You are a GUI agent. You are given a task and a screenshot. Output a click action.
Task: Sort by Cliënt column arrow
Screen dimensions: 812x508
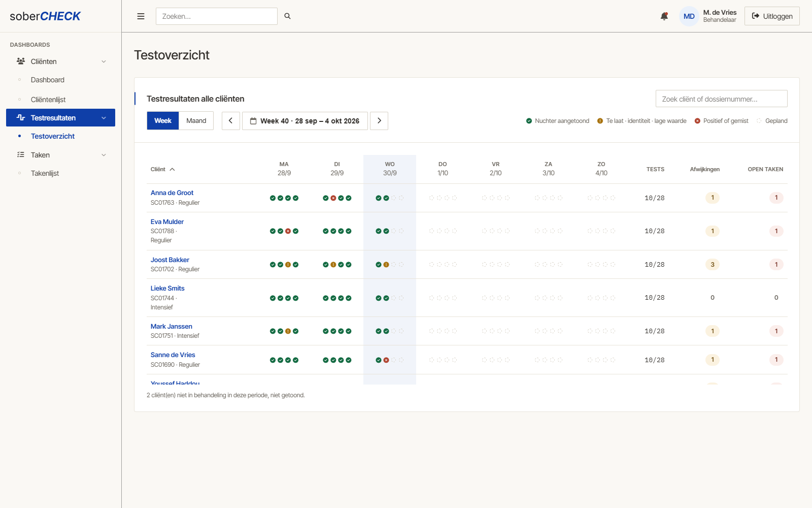[172, 169]
